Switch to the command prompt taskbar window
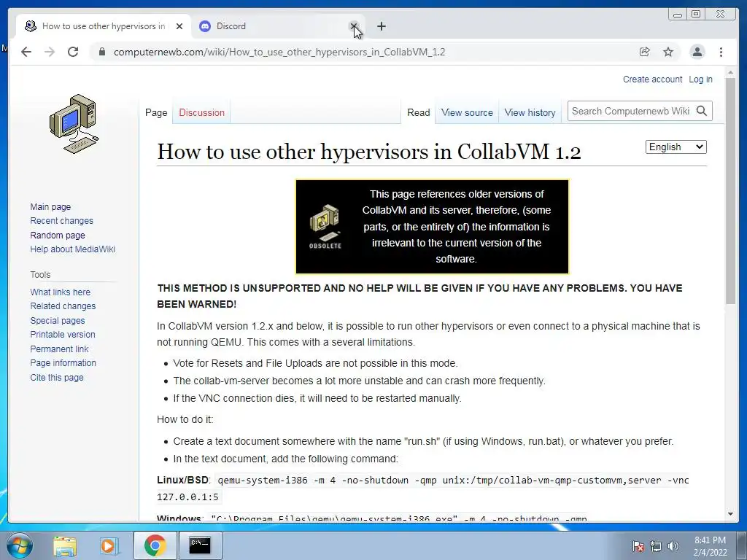 pyautogui.click(x=200, y=545)
